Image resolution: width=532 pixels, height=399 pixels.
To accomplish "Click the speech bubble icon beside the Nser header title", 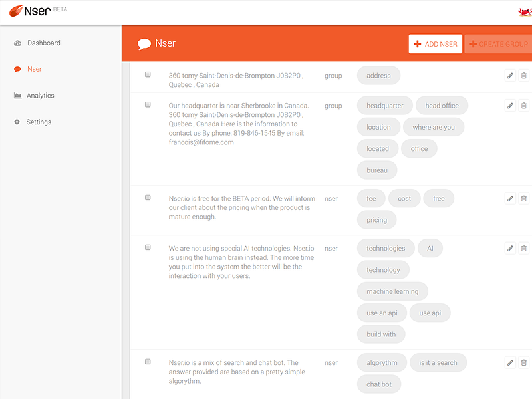I will click(144, 44).
